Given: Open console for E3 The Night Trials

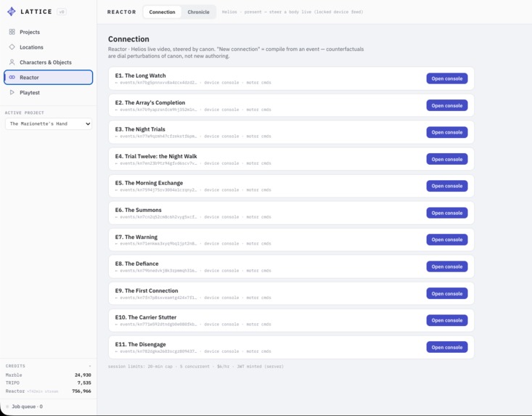Looking at the screenshot, I should click(x=447, y=132).
